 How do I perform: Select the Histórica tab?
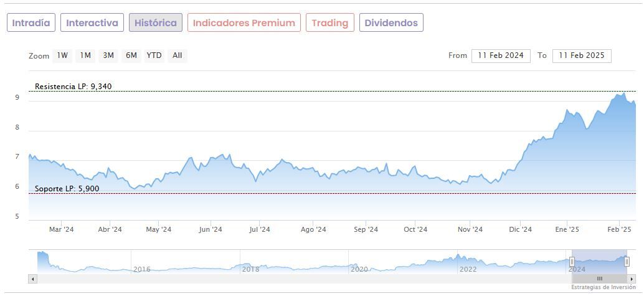[x=156, y=23]
